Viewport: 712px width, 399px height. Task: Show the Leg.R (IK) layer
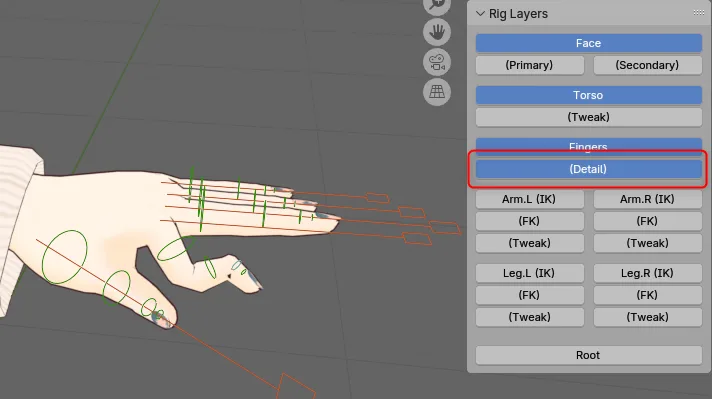(x=648, y=273)
